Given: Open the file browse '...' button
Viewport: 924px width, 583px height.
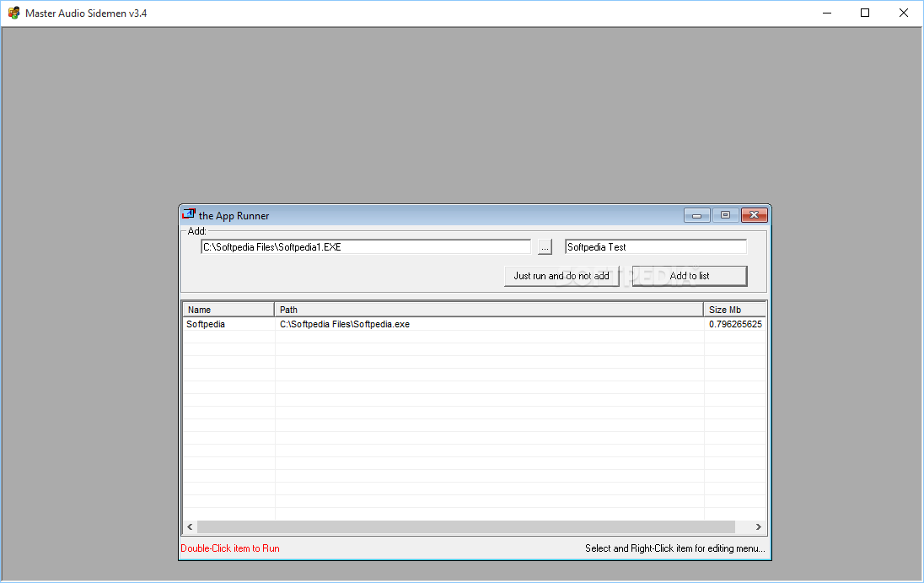Looking at the screenshot, I should [x=545, y=247].
